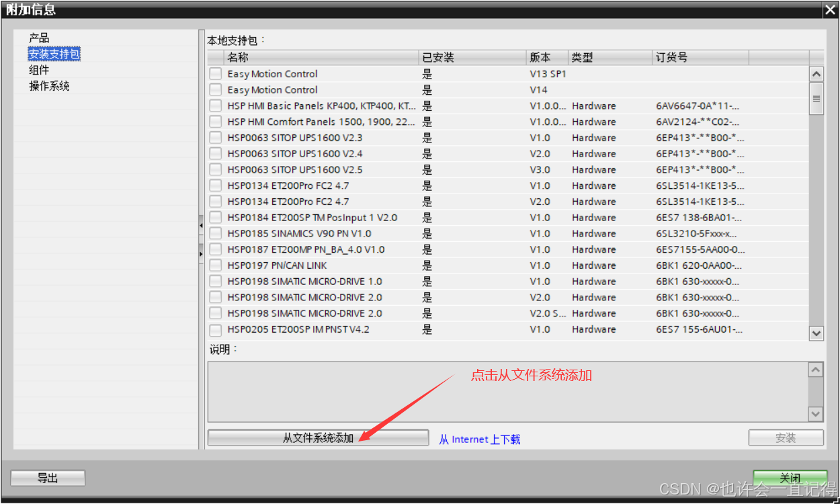Click order number 6ES7 155-6AU01-...
Viewport: 840px width, 504px height.
(700, 330)
